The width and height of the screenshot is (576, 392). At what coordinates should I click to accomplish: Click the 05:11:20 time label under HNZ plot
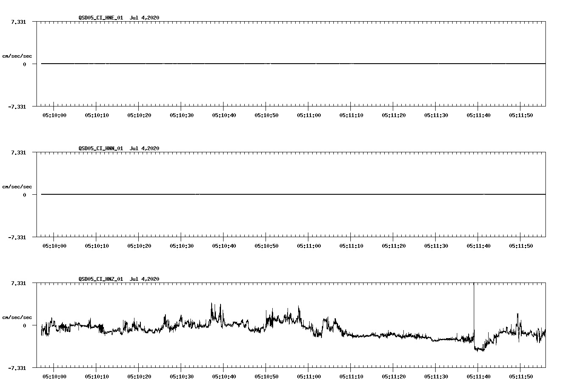(394, 376)
